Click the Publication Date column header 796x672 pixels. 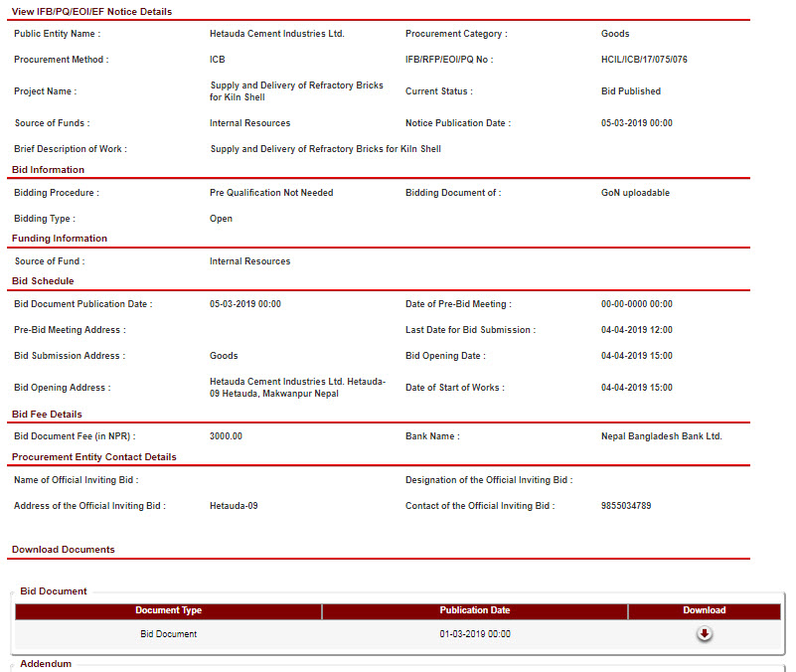474,610
